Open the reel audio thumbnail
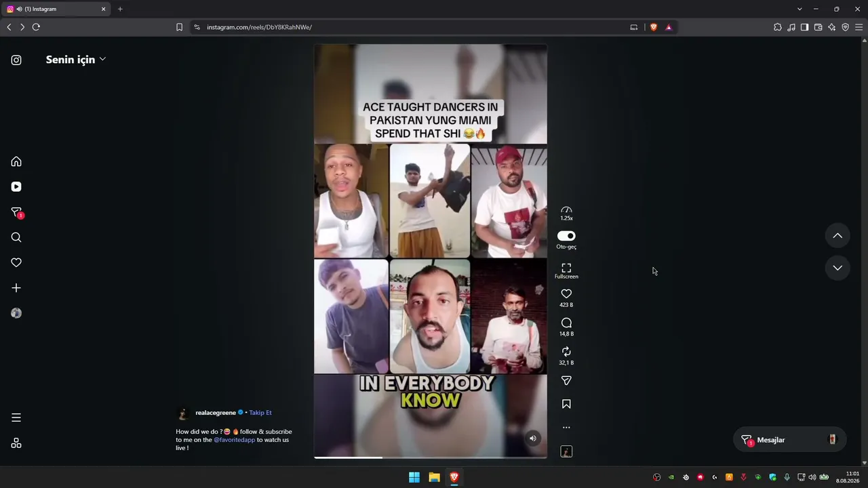 pos(566,451)
